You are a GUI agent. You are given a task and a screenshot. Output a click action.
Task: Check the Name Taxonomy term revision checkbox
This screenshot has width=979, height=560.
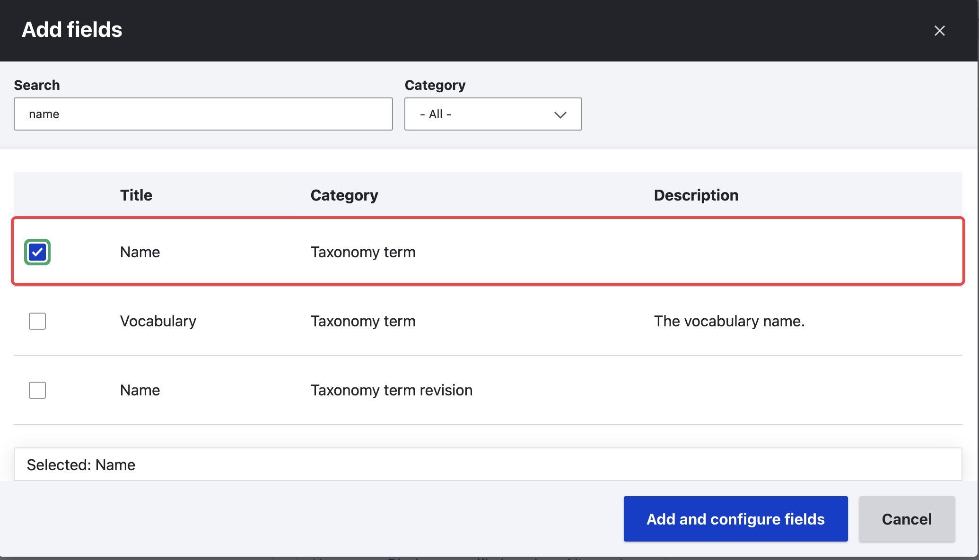coord(37,390)
